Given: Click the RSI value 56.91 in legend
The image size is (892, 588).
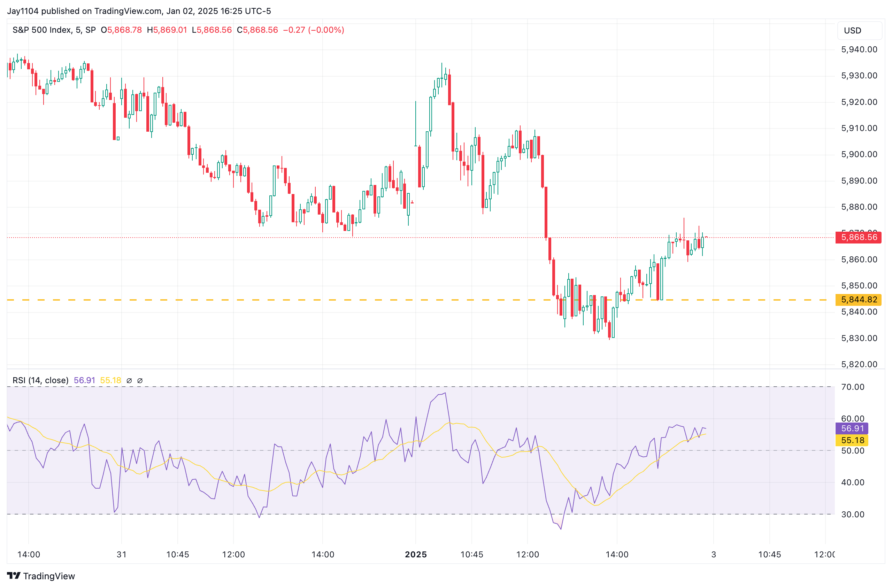Looking at the screenshot, I should pos(84,380).
